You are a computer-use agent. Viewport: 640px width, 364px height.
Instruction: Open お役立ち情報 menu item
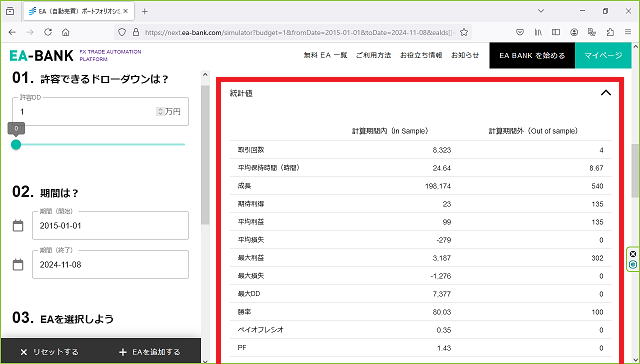(421, 55)
